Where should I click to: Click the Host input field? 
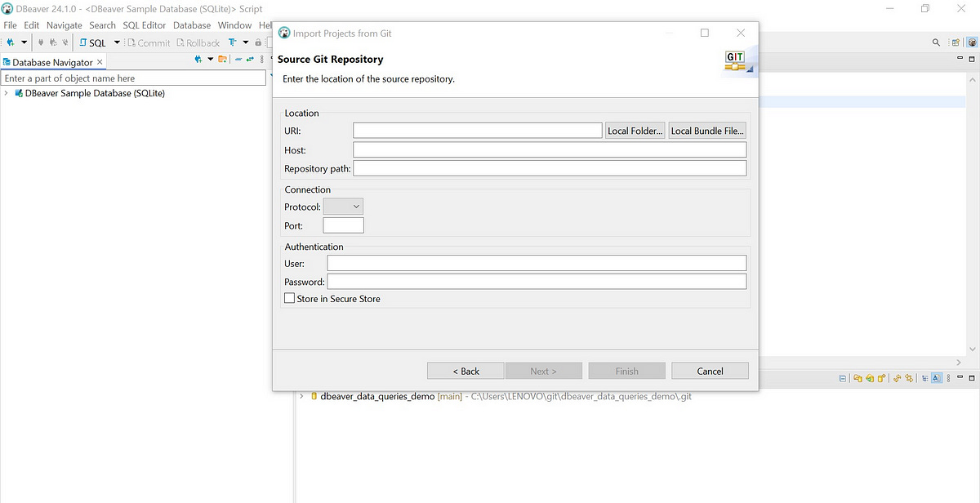click(550, 150)
